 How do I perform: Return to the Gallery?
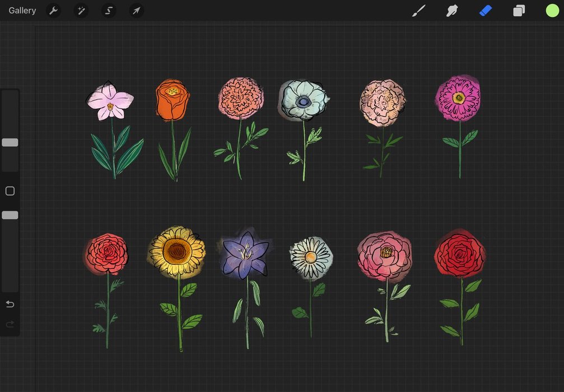pos(22,11)
